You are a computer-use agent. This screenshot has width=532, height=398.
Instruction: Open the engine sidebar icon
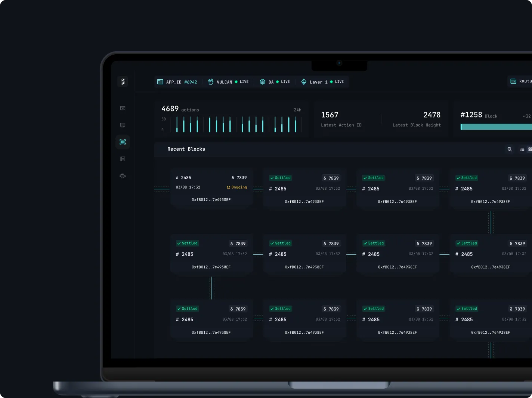click(x=123, y=176)
